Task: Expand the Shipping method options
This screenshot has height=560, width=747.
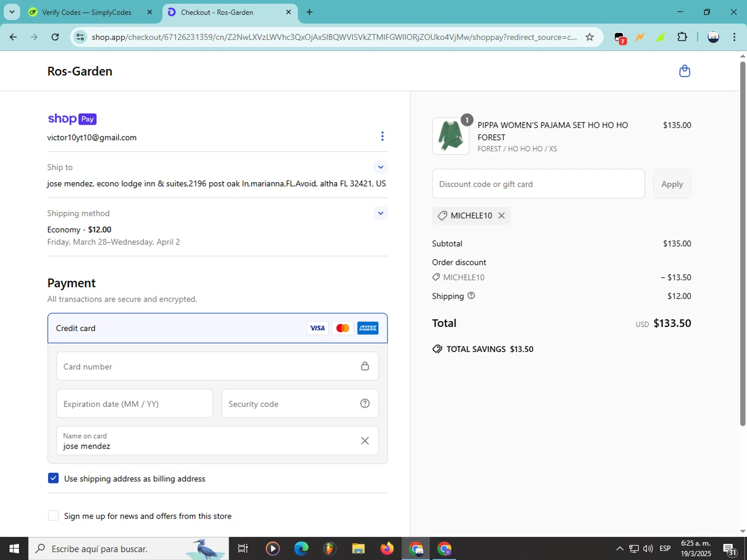Action: click(x=380, y=213)
